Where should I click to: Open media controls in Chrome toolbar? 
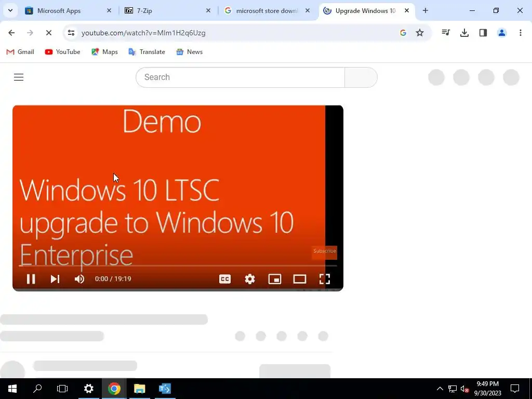[446, 33]
